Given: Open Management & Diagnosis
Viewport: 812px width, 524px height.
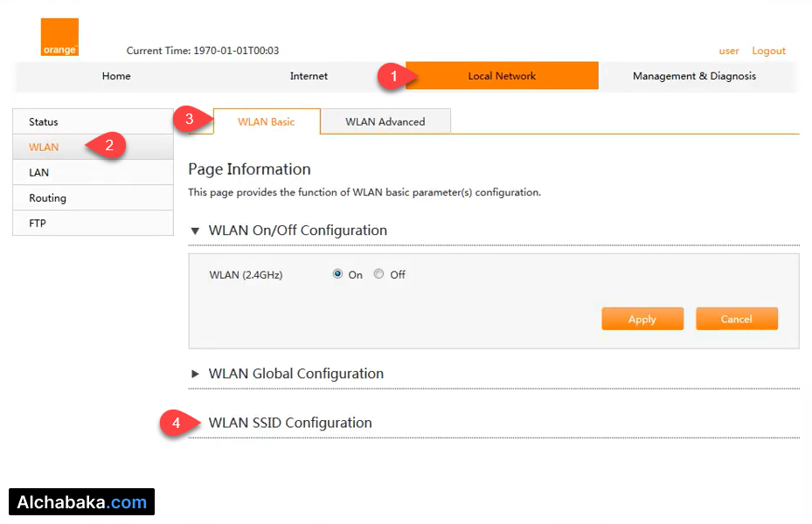Looking at the screenshot, I should click(694, 76).
